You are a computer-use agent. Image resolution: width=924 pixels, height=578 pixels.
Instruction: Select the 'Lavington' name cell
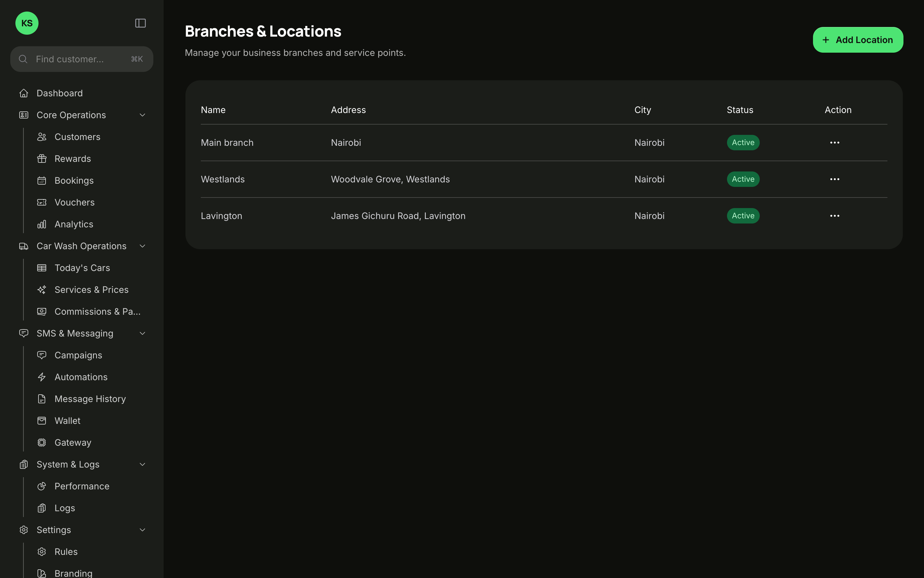pyautogui.click(x=221, y=216)
